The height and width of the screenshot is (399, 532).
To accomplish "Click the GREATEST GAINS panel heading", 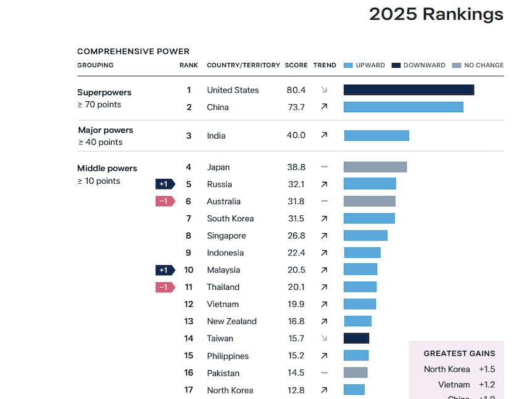I will (x=459, y=353).
